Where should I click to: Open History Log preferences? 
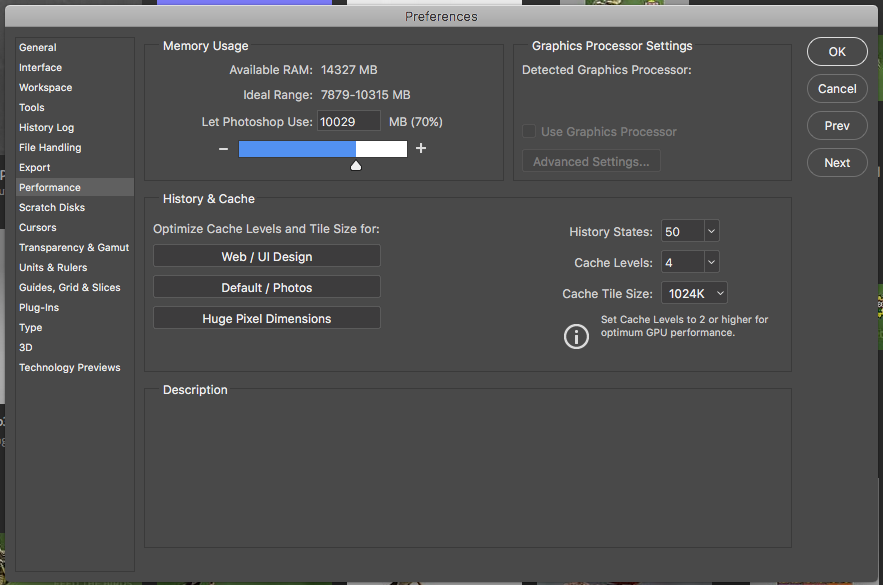[75, 127]
